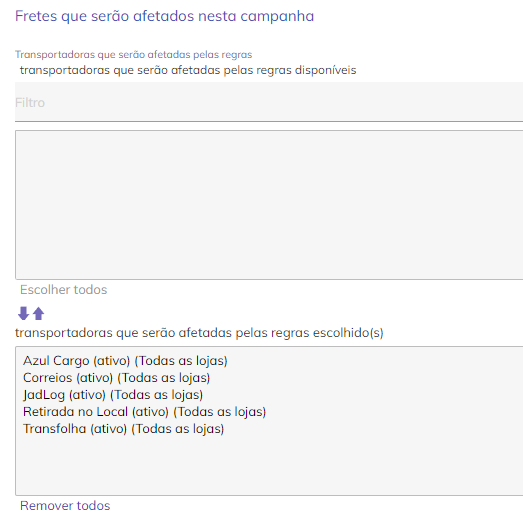
Task: Click Remover todos to clear chosen carriers
Action: (65, 506)
